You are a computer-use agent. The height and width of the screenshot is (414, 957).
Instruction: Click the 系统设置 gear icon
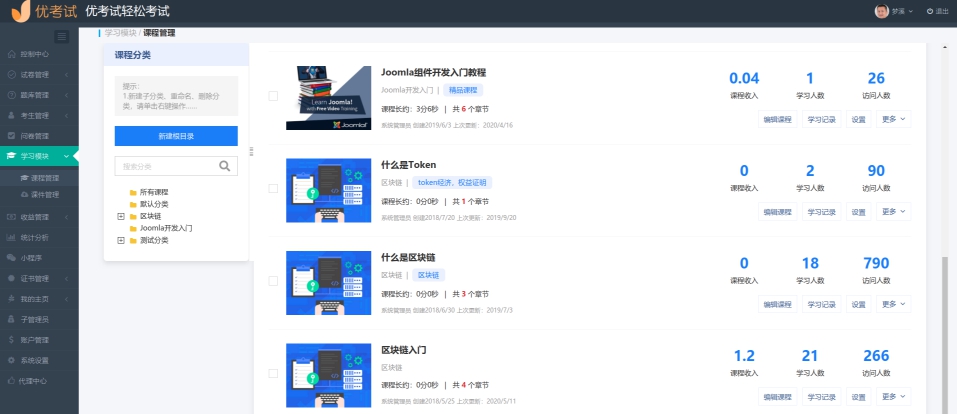(x=11, y=360)
